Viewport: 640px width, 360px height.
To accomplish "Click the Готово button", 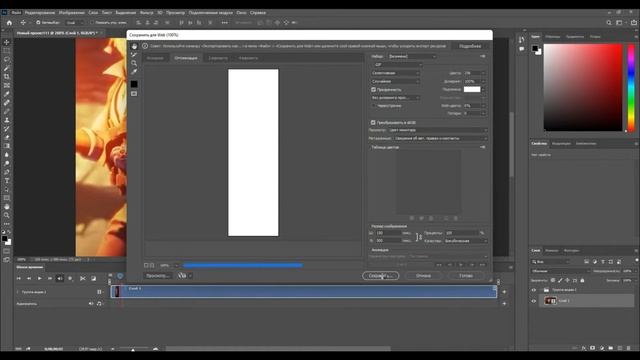I will (x=466, y=276).
